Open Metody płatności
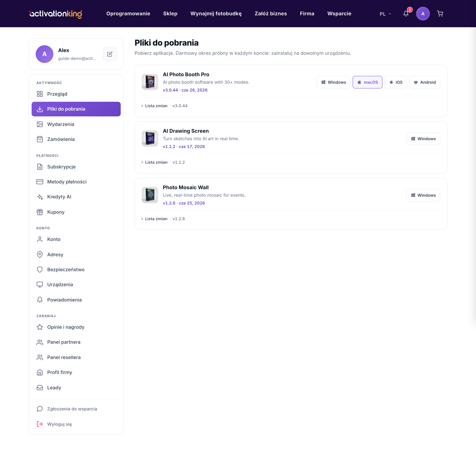The height and width of the screenshot is (455, 476). click(76, 182)
